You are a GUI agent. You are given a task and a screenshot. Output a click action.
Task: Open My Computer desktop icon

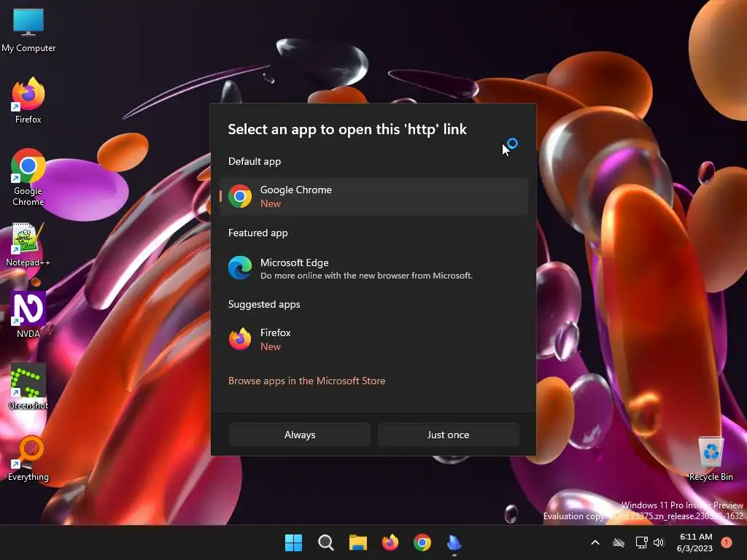[28, 31]
